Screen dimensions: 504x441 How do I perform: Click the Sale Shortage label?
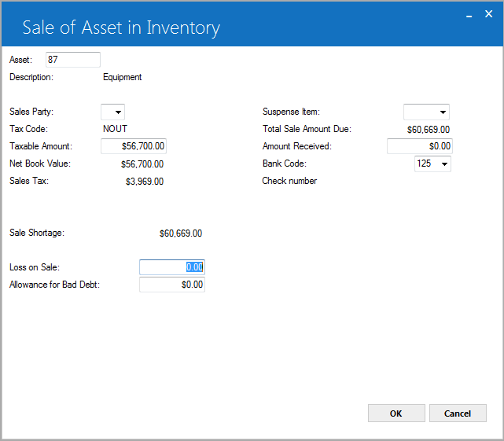point(37,233)
